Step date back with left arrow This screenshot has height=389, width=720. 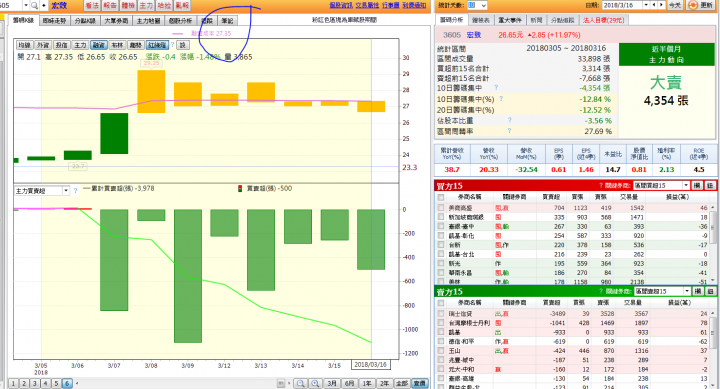[654, 5]
